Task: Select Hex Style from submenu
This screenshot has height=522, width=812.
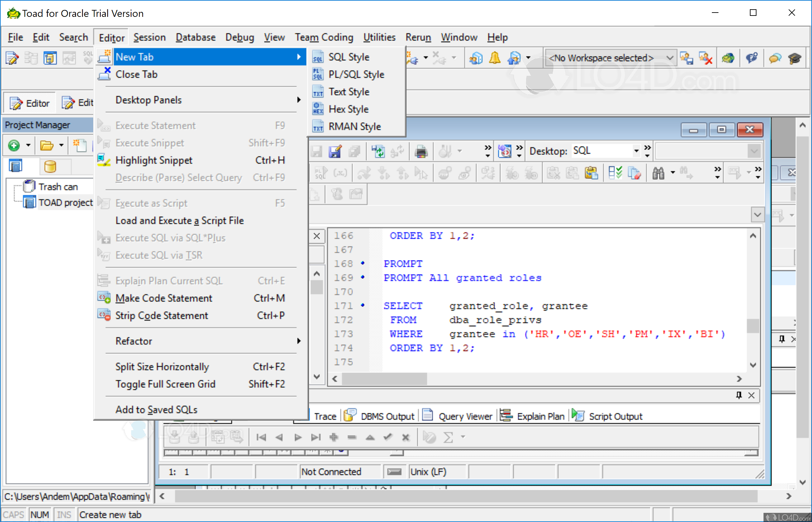Action: click(x=348, y=109)
